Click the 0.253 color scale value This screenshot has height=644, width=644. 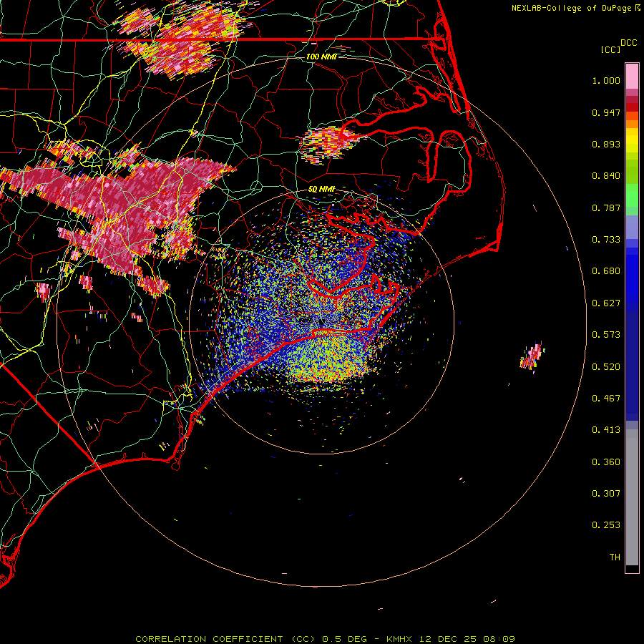(x=606, y=525)
